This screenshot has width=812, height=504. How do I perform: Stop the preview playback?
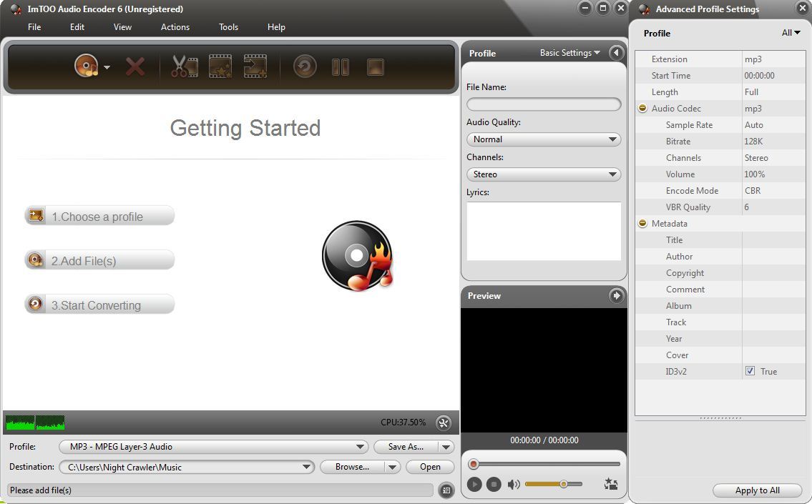(494, 484)
